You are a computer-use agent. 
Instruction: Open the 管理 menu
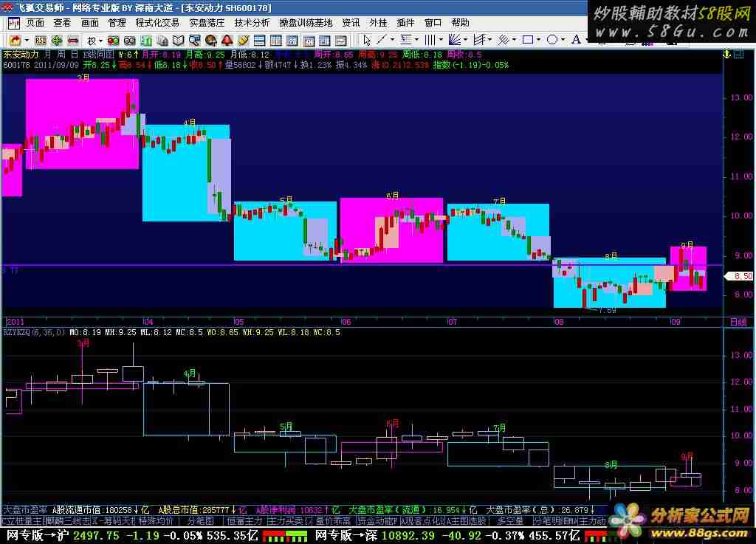coord(117,23)
